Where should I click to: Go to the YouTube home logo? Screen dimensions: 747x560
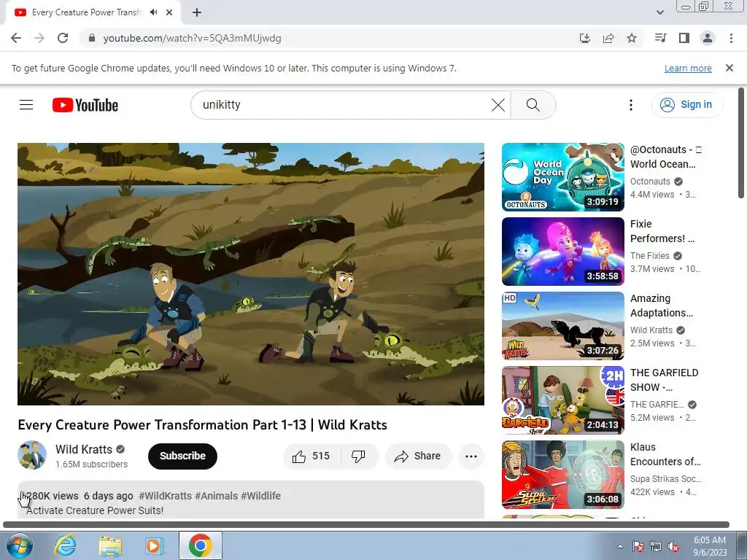(85, 105)
